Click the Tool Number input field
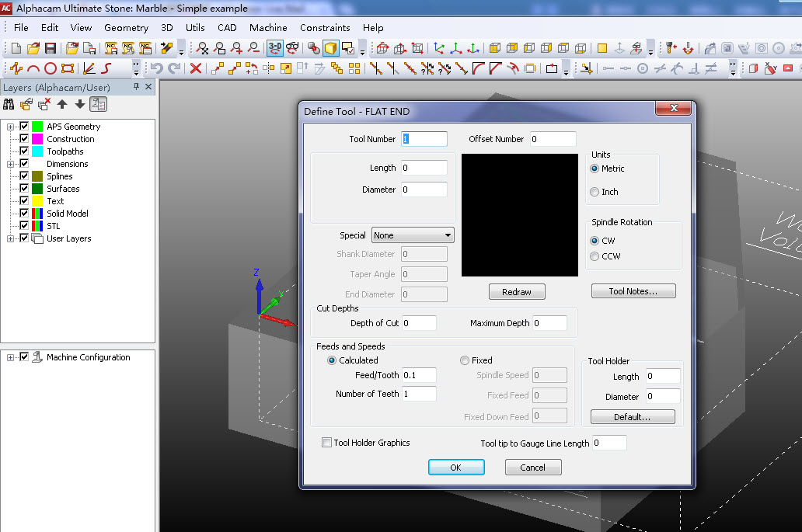802x532 pixels. pyautogui.click(x=424, y=139)
